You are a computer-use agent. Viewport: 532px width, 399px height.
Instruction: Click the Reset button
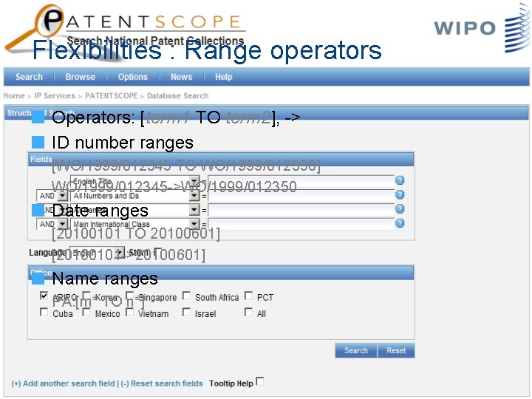pyautogui.click(x=396, y=350)
